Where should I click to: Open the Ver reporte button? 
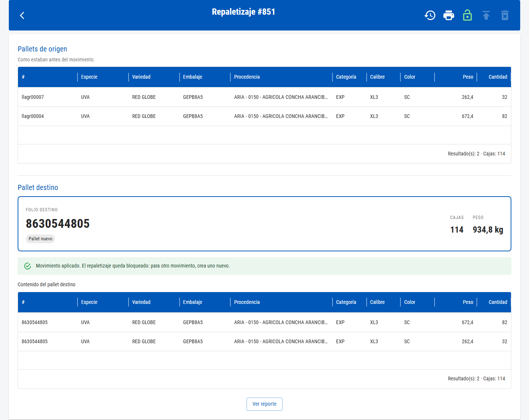264,404
